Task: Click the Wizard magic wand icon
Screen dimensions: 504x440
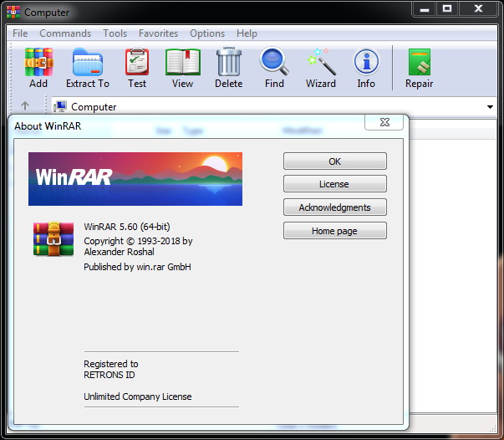Action: [321, 61]
